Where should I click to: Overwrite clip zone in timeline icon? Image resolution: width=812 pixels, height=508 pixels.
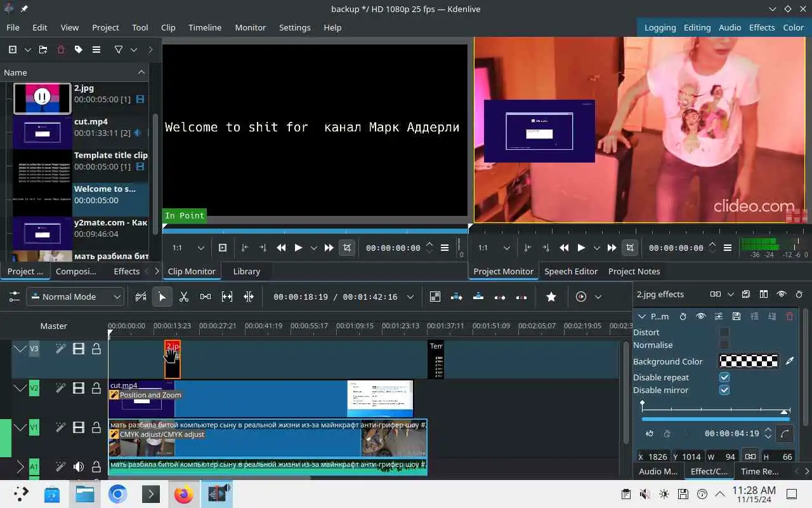[478, 297]
